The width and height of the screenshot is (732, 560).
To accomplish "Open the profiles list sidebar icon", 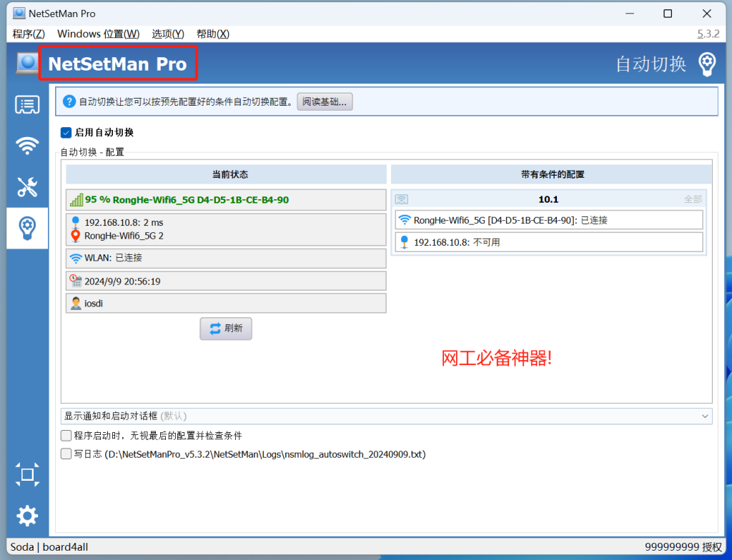I will pos(27,105).
